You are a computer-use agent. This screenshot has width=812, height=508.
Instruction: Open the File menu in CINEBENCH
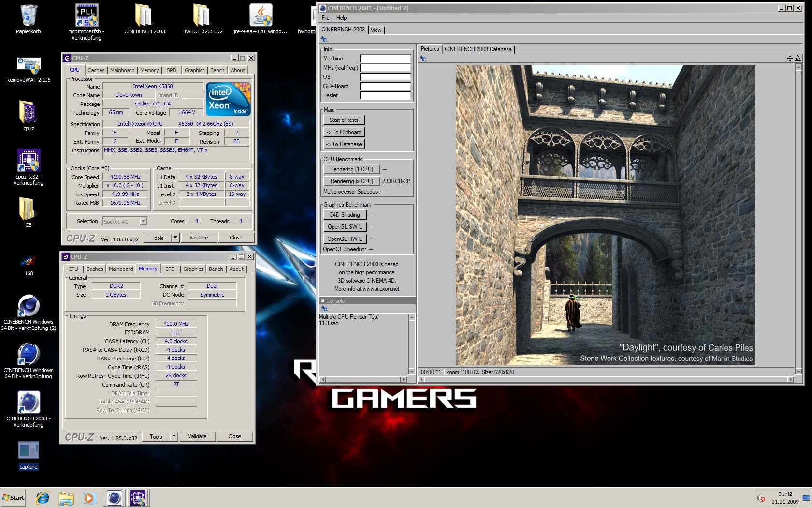[326, 18]
